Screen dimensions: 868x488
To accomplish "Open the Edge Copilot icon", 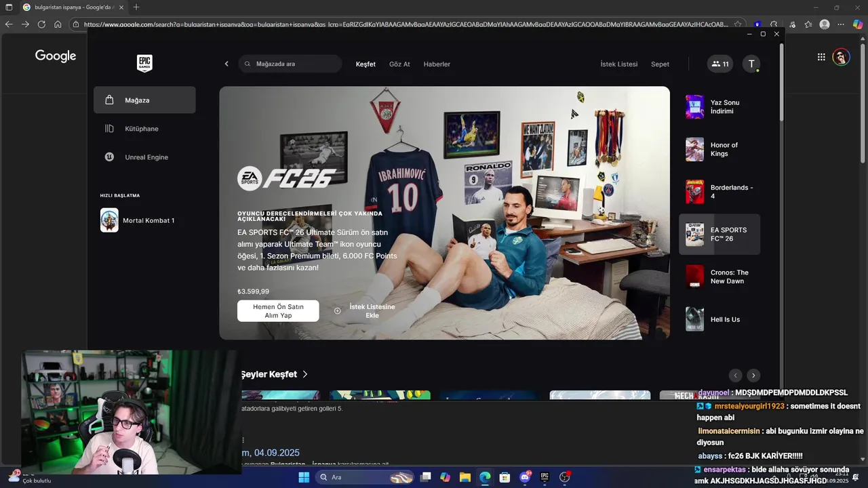I will [858, 24].
